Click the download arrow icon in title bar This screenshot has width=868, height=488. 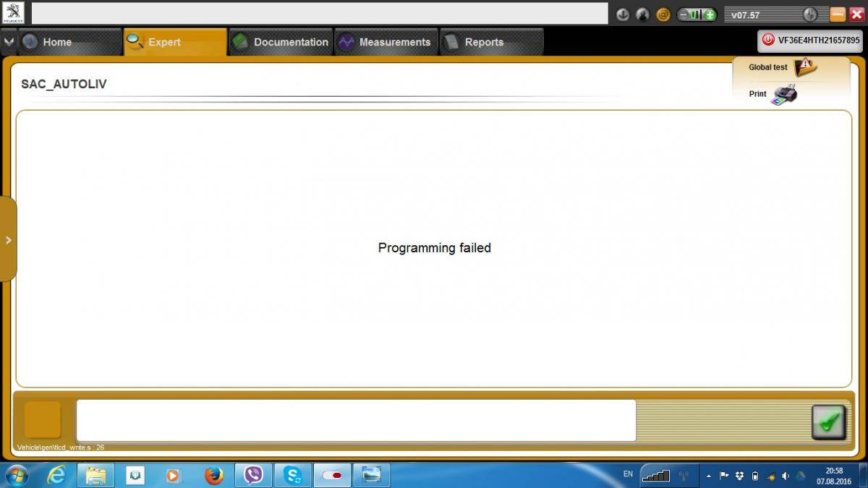(623, 14)
